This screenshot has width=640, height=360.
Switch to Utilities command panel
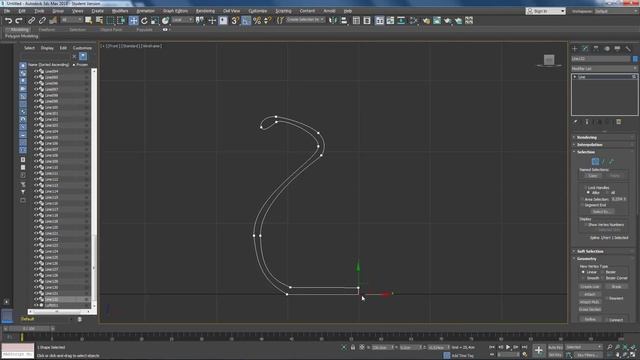coord(628,49)
